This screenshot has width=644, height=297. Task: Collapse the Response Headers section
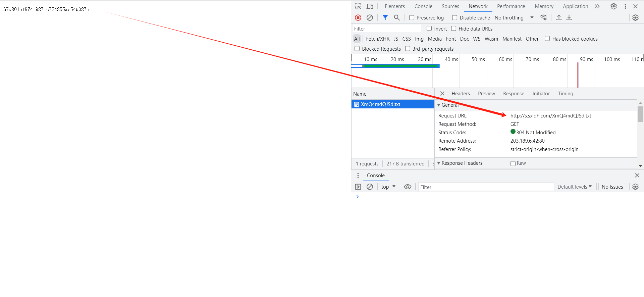click(x=438, y=163)
